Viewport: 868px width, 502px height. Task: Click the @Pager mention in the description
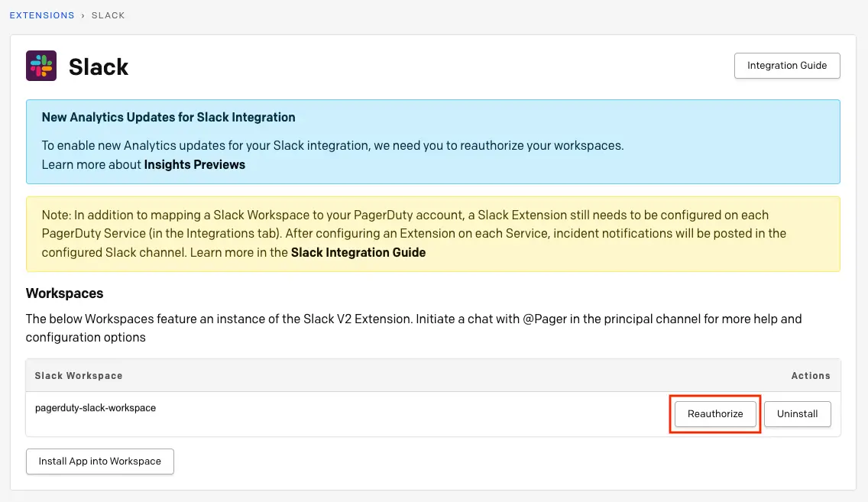pos(547,319)
